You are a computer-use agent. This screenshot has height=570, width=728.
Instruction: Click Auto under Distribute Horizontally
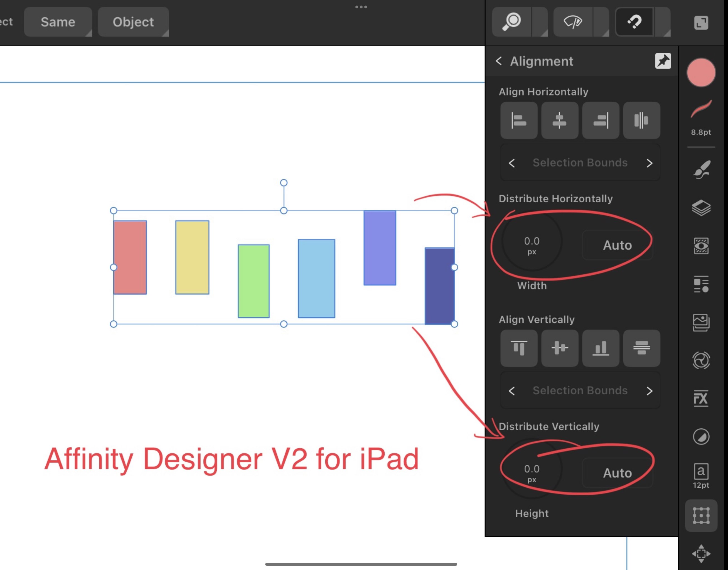[617, 245]
